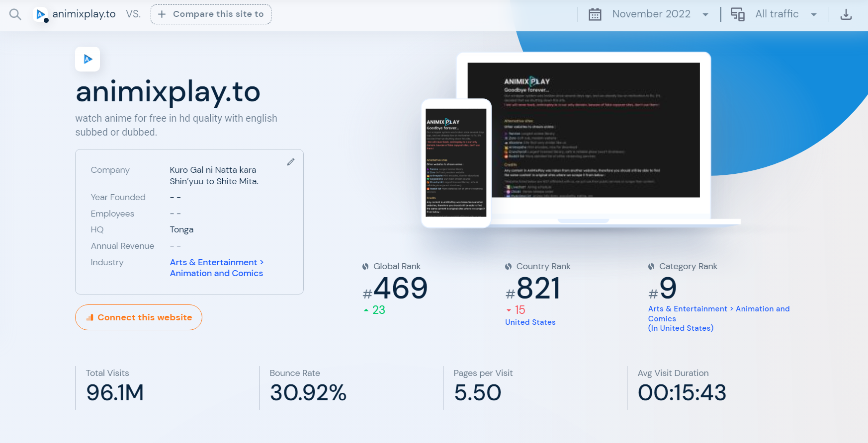The image size is (868, 443).
Task: Click the animixplay.to favicon in top bar
Action: tap(41, 14)
